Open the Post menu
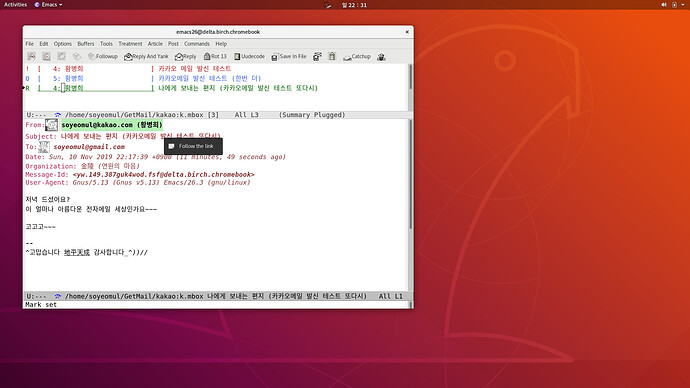This screenshot has width=690, height=388. (173, 44)
